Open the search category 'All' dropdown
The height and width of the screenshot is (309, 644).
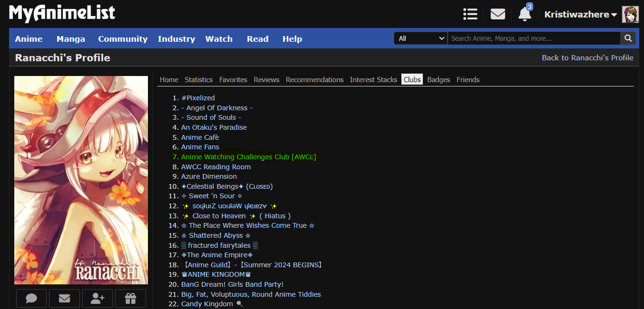point(421,38)
